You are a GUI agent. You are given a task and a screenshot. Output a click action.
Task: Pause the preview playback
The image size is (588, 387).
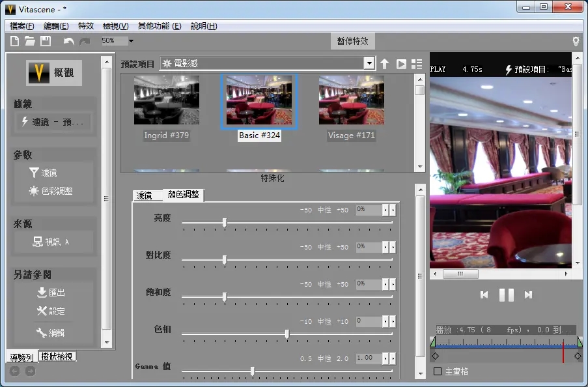(x=506, y=295)
